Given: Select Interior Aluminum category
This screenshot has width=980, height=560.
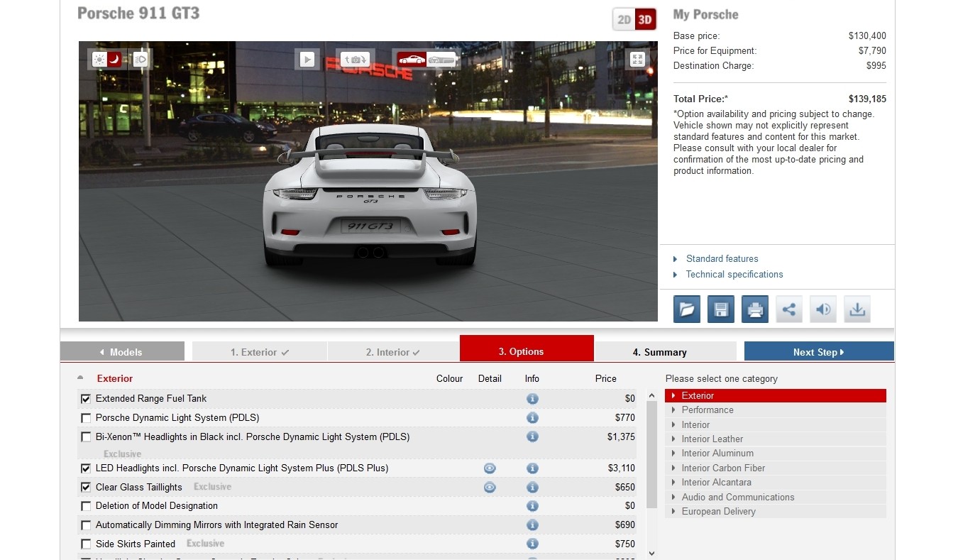Looking at the screenshot, I should (x=776, y=454).
